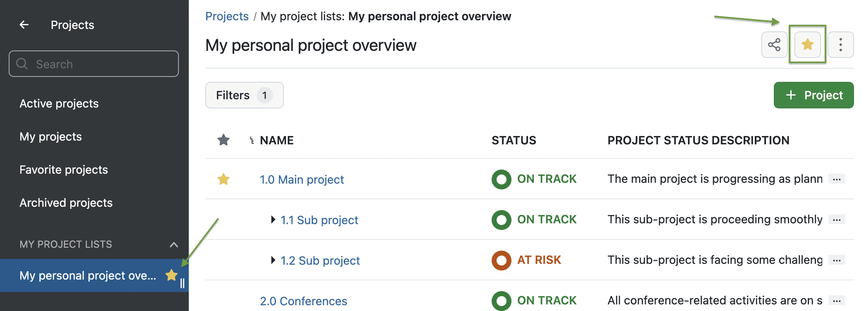Open the share dialog for this project list

point(774,44)
